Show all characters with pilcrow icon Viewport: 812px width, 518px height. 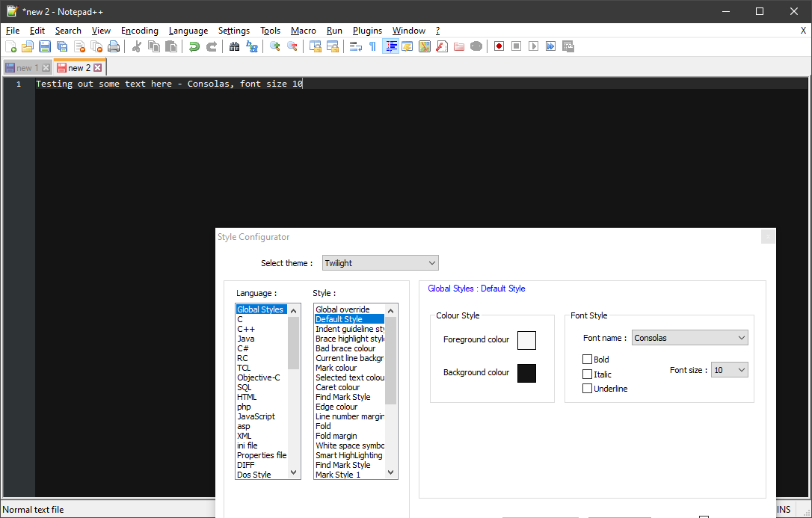(373, 46)
